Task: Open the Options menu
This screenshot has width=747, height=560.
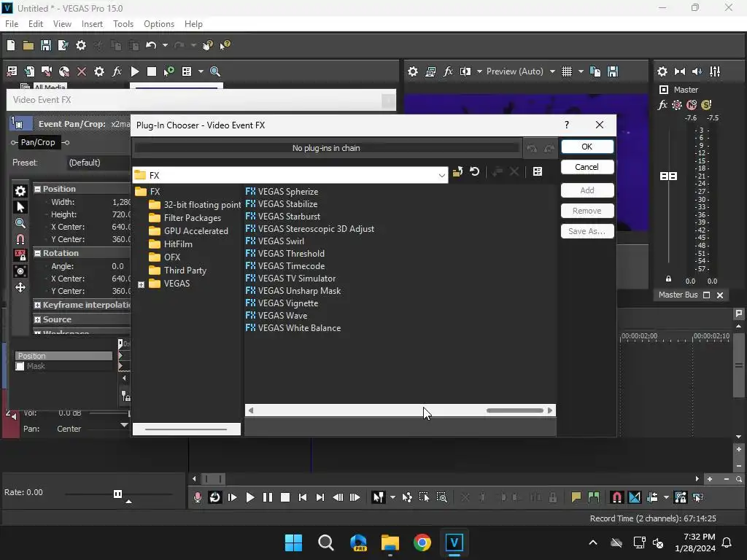Action: tap(159, 24)
